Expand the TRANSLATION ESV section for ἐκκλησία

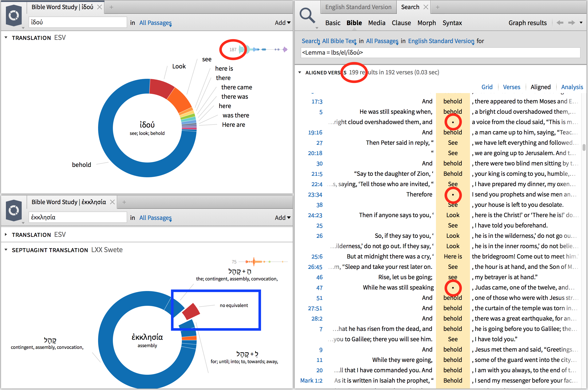coord(6,235)
